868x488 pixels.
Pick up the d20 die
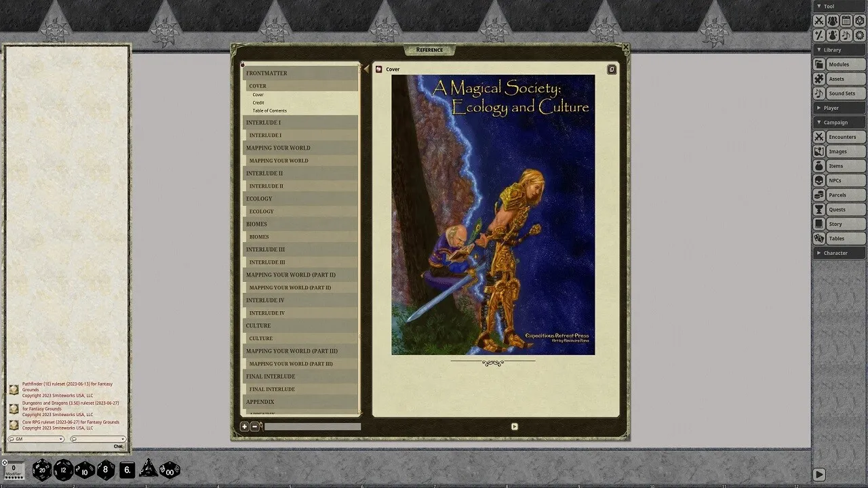[x=42, y=470]
